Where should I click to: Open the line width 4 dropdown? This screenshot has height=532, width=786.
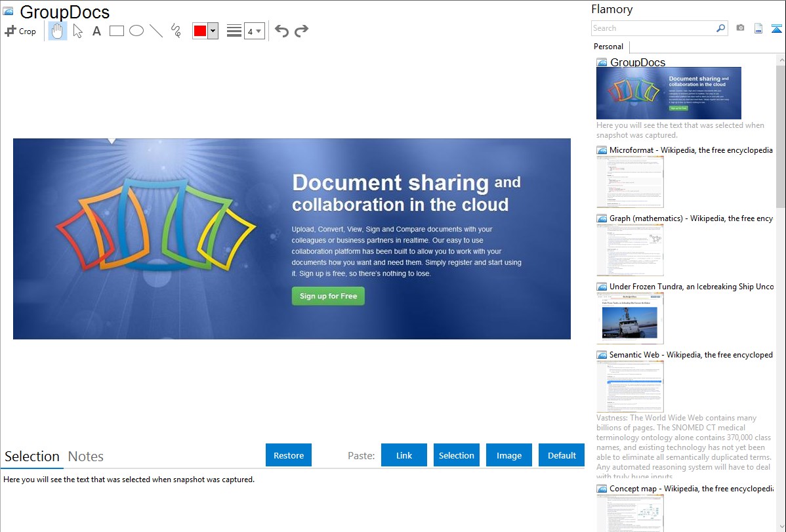point(254,31)
